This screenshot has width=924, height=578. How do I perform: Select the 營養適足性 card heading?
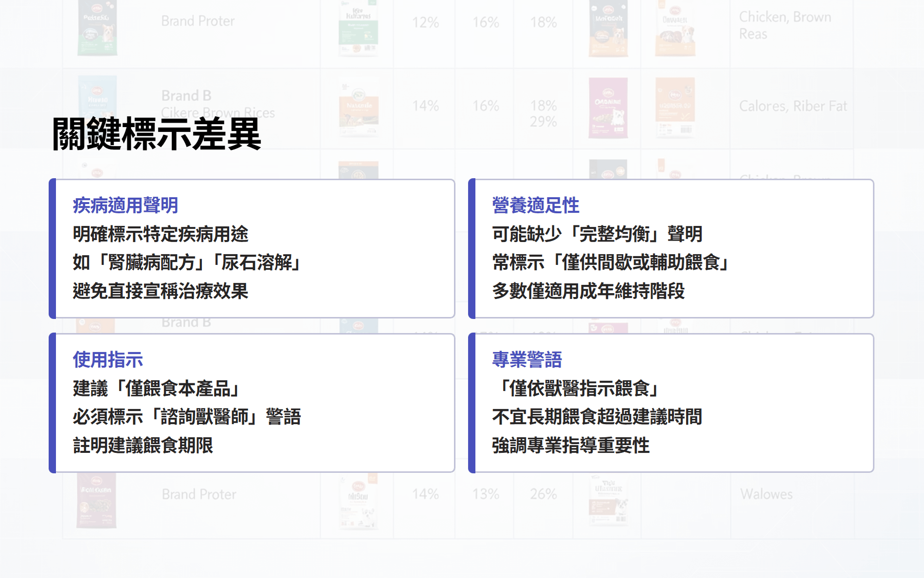coord(535,205)
